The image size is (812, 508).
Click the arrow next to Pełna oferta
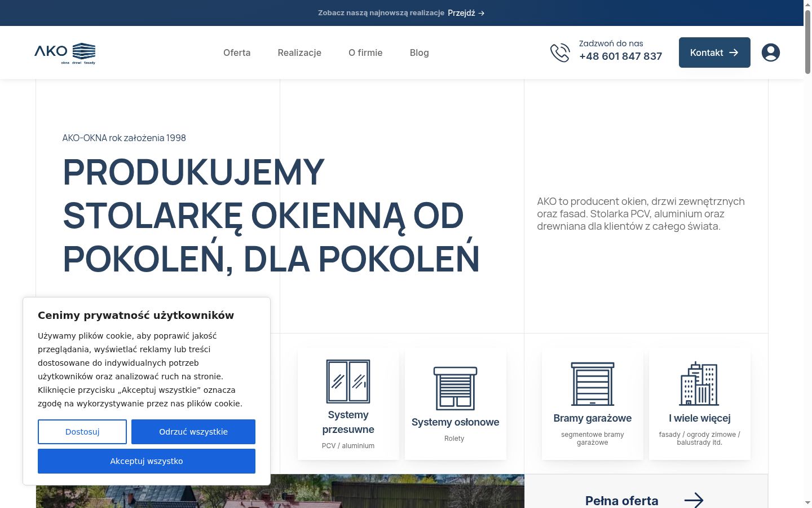coord(694,500)
